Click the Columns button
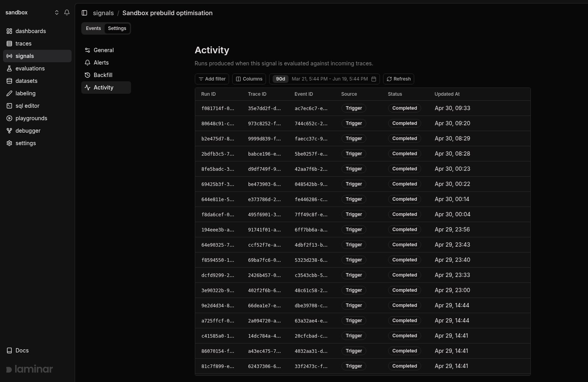This screenshot has height=382, width=588. pos(249,79)
